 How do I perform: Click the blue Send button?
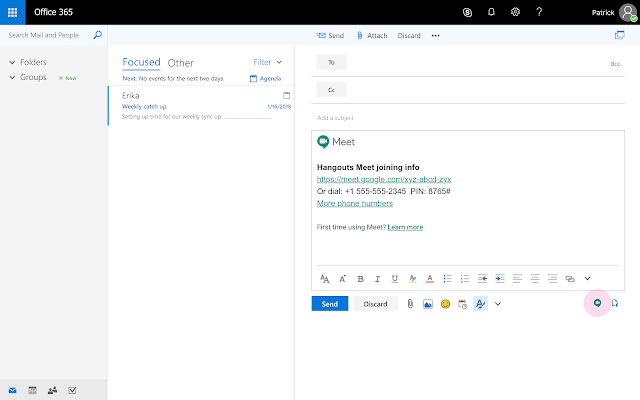tap(329, 304)
